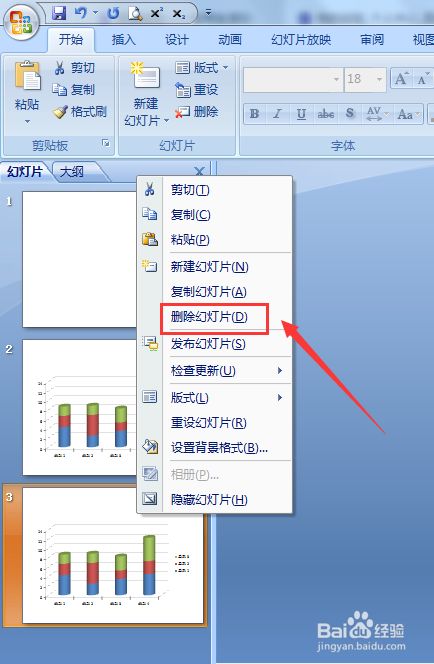Click the Save icon in Quick Access toolbar
This screenshot has width=434, height=664.
coord(59,14)
